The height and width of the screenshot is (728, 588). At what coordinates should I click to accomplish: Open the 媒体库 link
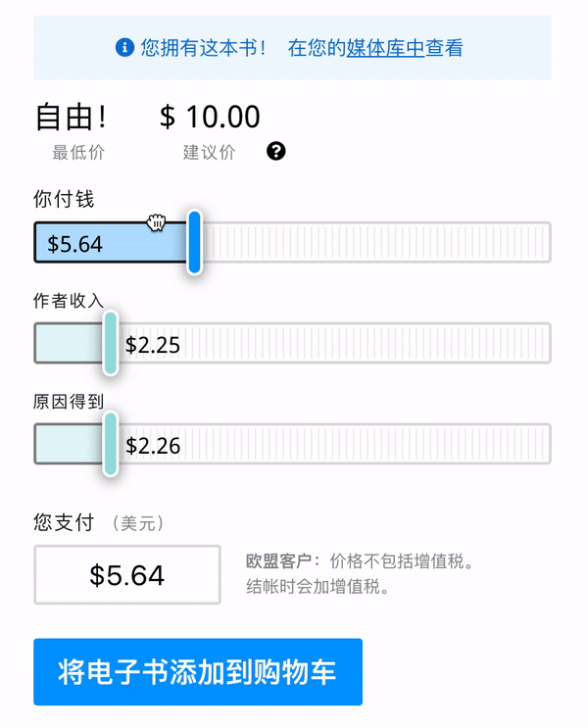(384, 48)
